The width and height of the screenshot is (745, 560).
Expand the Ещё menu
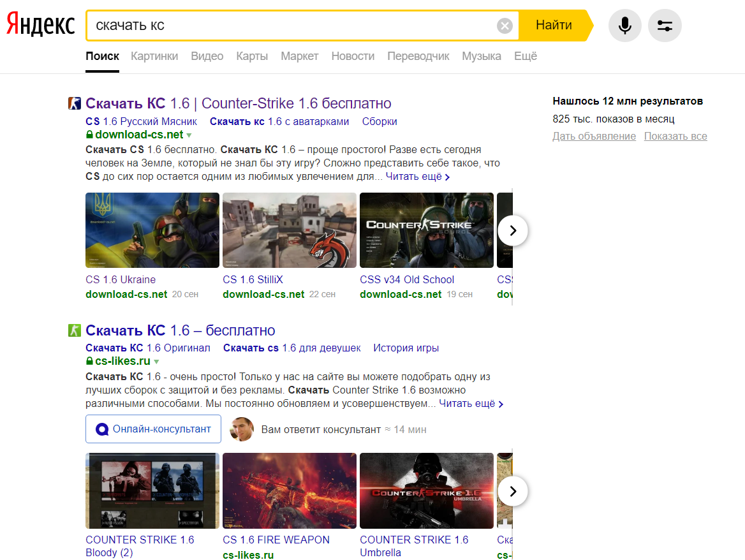coord(526,56)
